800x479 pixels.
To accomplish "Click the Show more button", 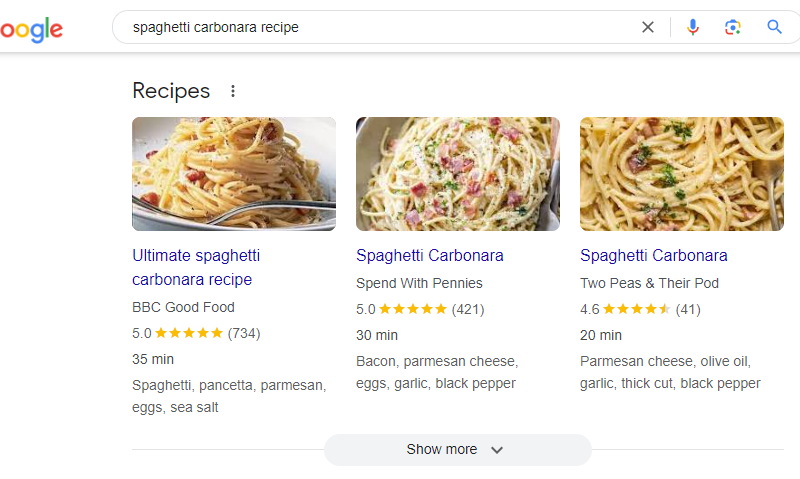I will [457, 450].
